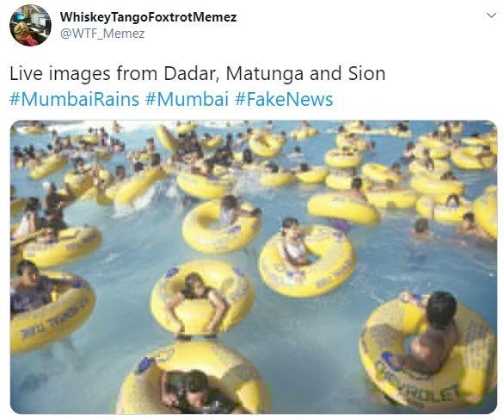Image resolution: width=504 pixels, height=420 pixels.
Task: Open the water park tube image
Action: (x=254, y=267)
